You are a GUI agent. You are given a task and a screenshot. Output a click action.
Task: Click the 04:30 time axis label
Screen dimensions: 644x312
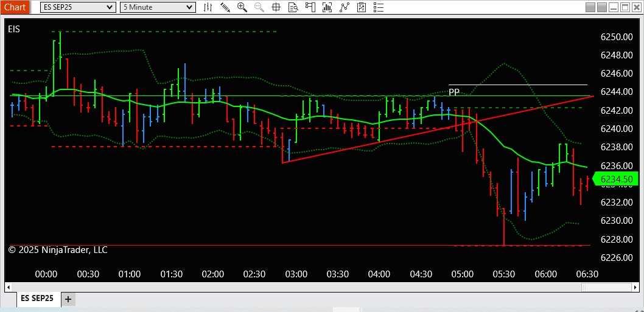coord(421,274)
